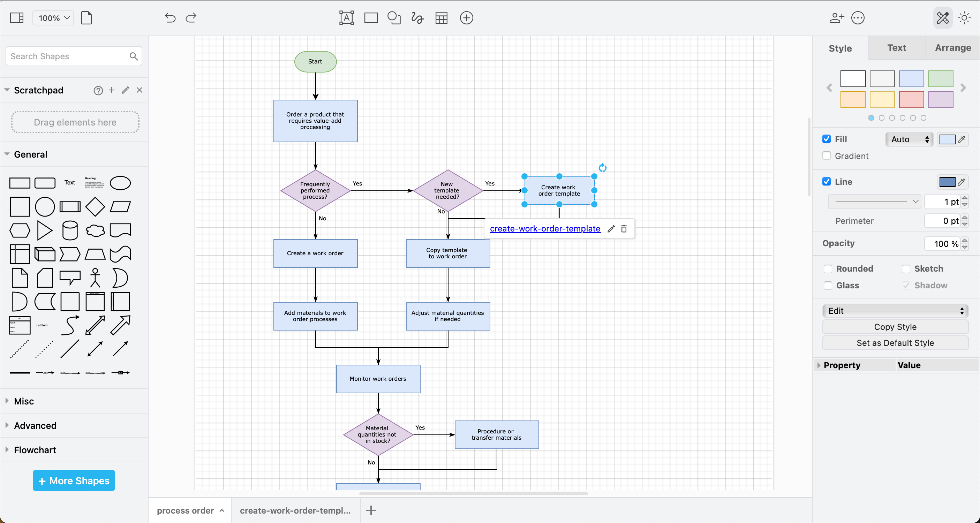Screen dimensions: 980x523
Task: Redo the last action
Action: coord(191,18)
